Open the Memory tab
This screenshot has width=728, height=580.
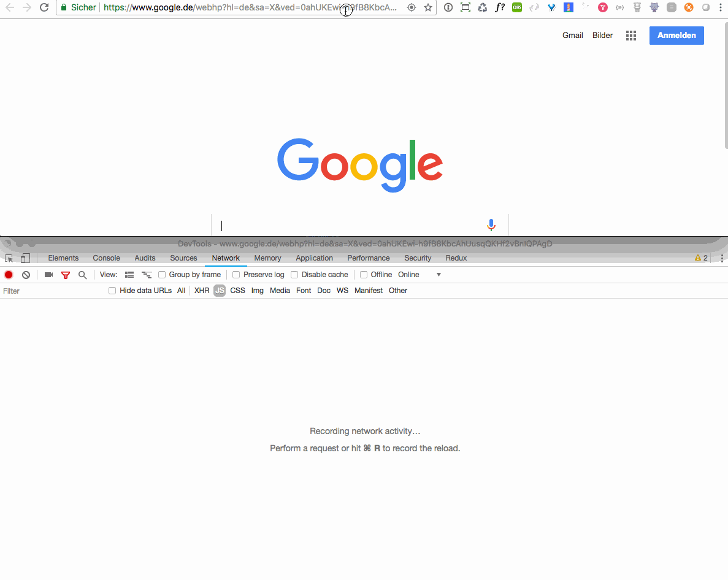pyautogui.click(x=267, y=258)
